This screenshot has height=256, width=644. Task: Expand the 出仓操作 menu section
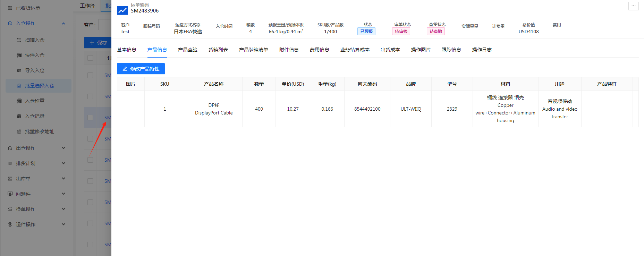coord(63,148)
